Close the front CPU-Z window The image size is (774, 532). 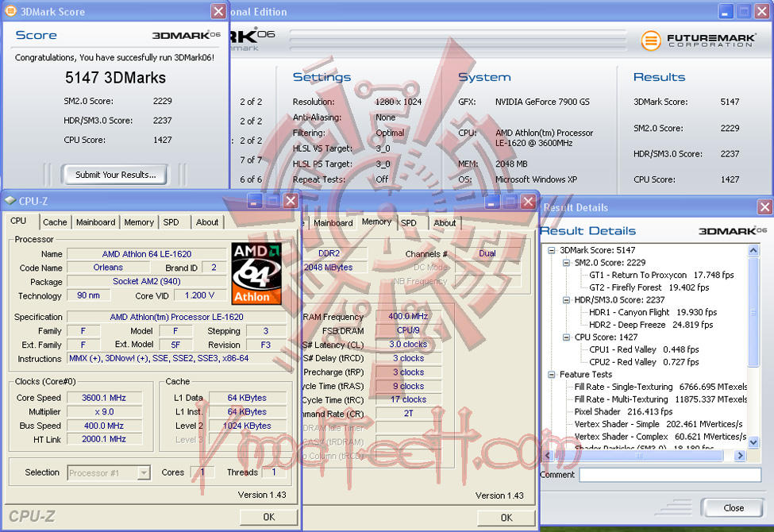[x=291, y=201]
